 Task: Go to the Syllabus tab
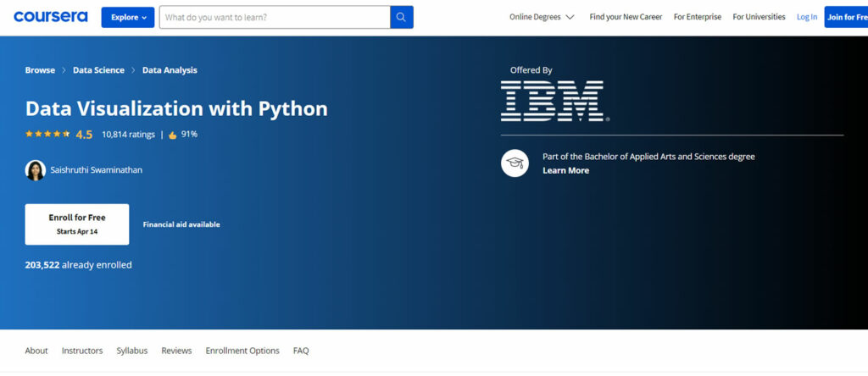(x=131, y=351)
